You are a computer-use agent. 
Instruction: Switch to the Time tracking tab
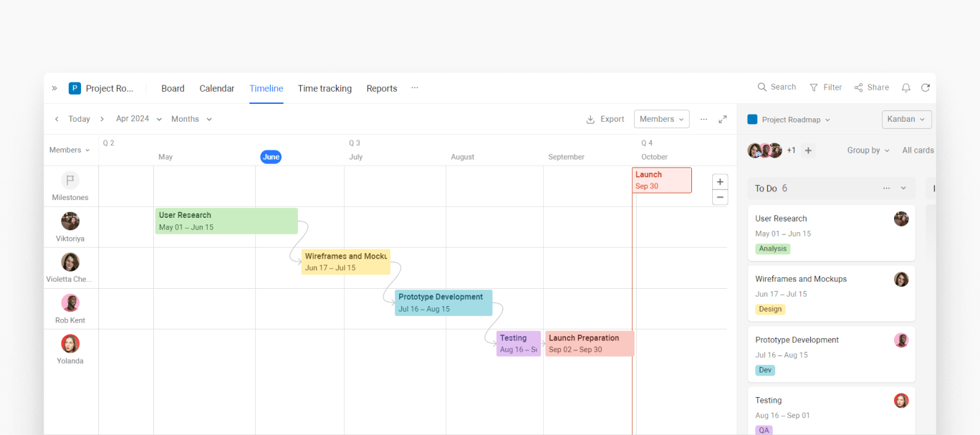[x=325, y=88]
